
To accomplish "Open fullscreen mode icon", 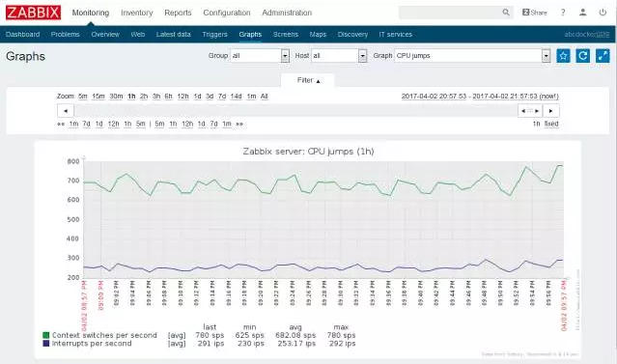I will pyautogui.click(x=603, y=56).
